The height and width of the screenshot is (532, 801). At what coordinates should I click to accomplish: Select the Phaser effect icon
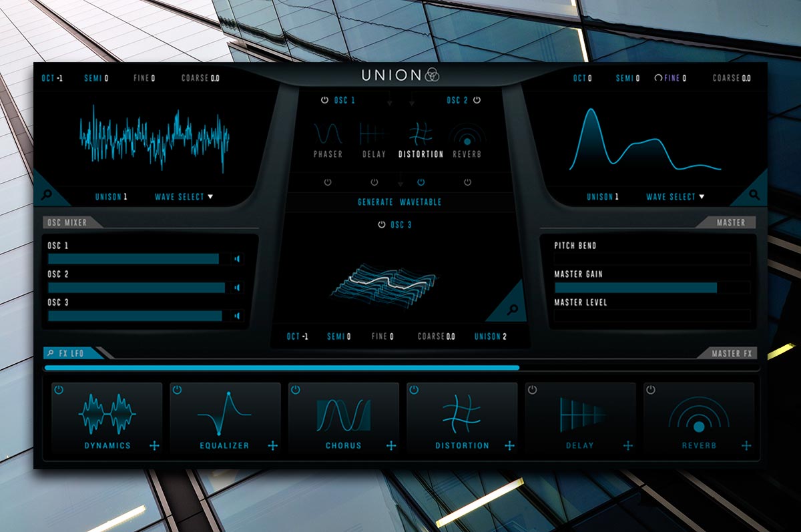328,133
